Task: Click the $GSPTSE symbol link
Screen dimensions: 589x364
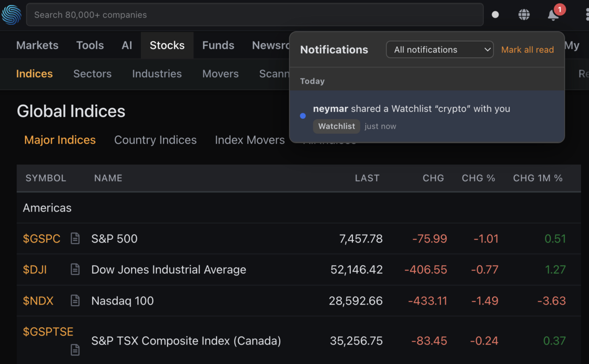Action: click(48, 331)
